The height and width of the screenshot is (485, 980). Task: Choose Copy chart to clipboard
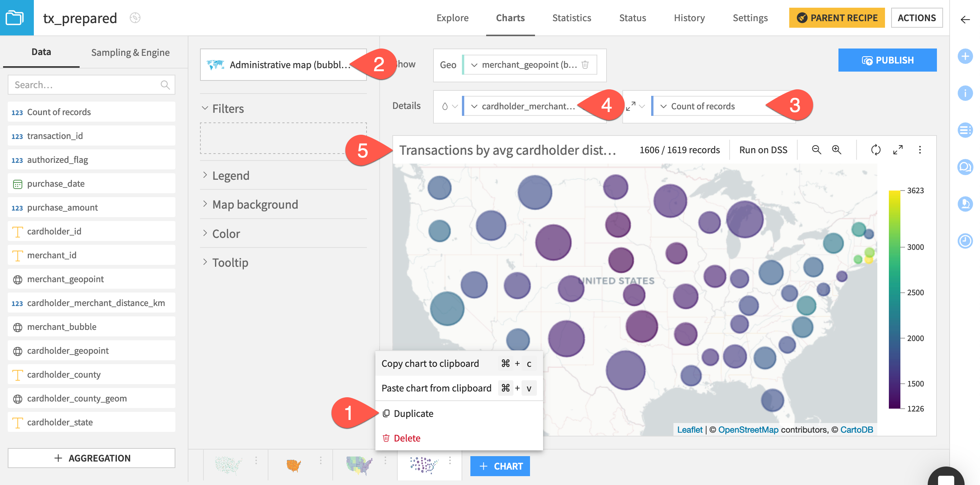pos(459,363)
